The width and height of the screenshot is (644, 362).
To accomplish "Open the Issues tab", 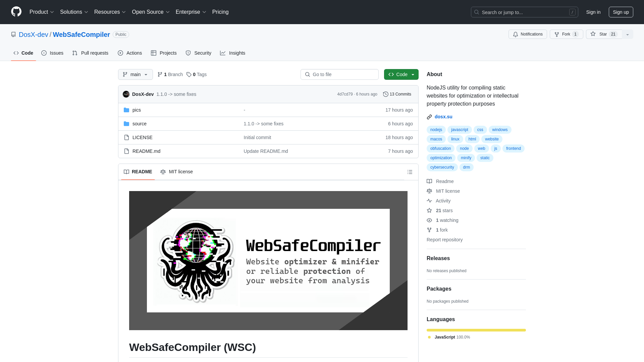I will pyautogui.click(x=52, y=53).
